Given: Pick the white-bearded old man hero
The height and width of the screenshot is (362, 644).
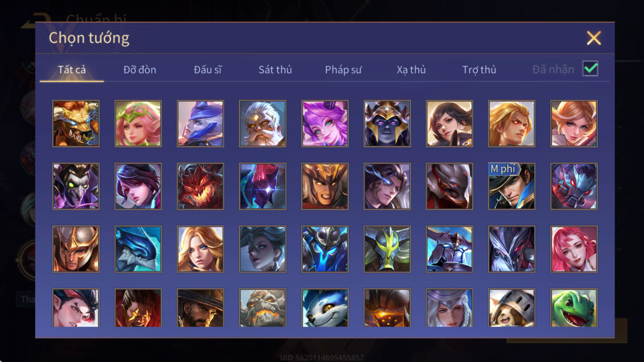Looking at the screenshot, I should 262,123.
